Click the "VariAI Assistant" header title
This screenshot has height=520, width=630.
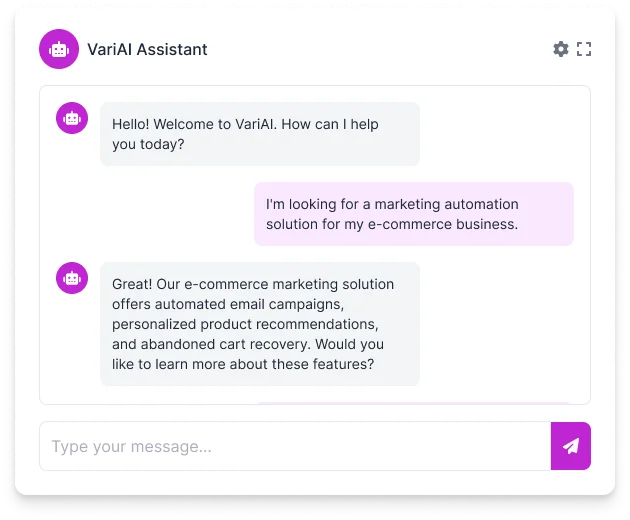click(147, 49)
